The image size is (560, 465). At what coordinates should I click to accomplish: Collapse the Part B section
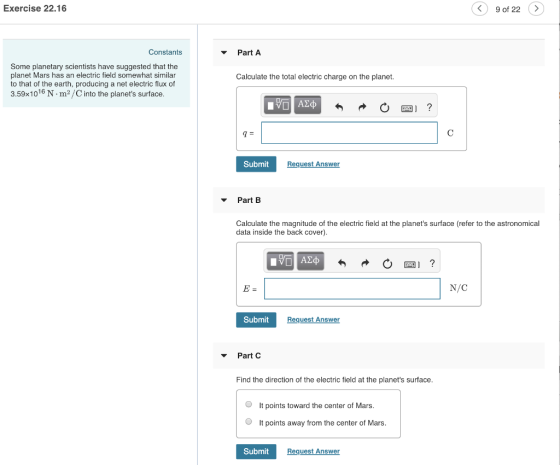coord(224,200)
